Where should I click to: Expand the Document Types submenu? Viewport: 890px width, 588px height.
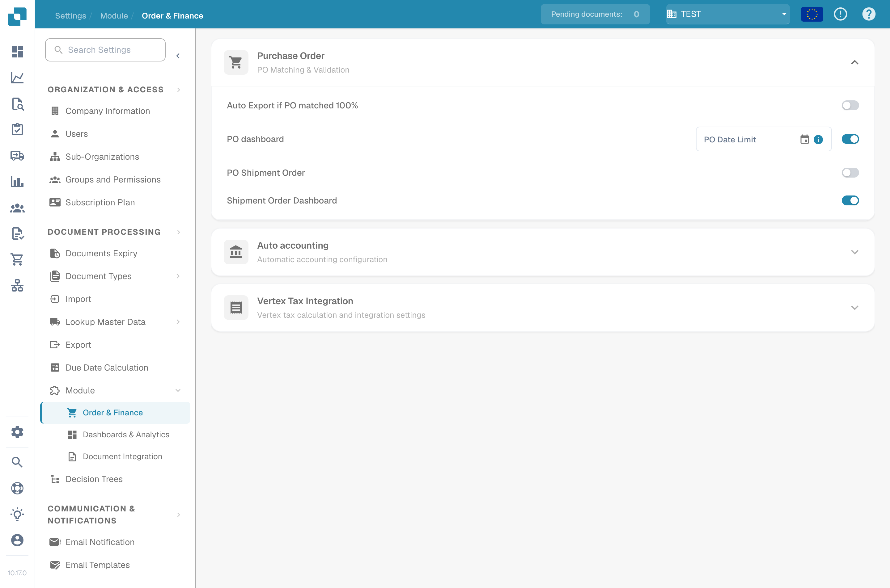click(x=178, y=276)
